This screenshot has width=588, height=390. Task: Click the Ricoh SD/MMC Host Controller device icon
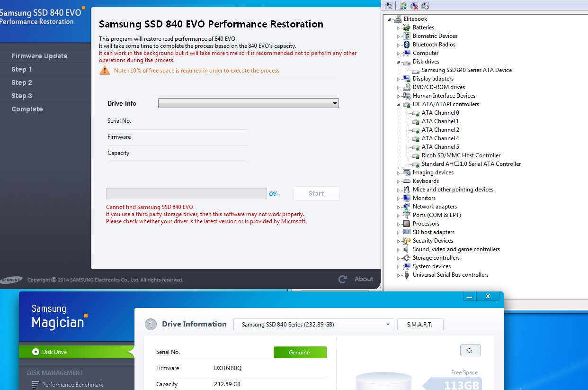pos(415,155)
